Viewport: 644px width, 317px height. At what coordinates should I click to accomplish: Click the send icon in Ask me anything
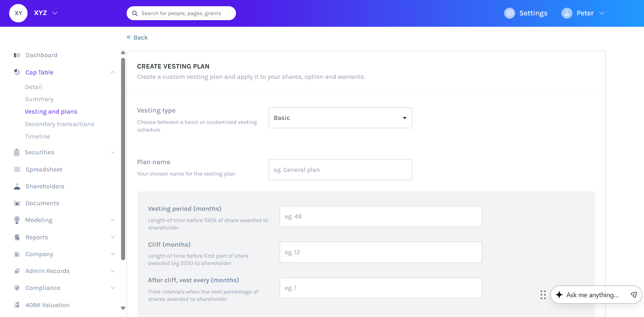coord(634,295)
